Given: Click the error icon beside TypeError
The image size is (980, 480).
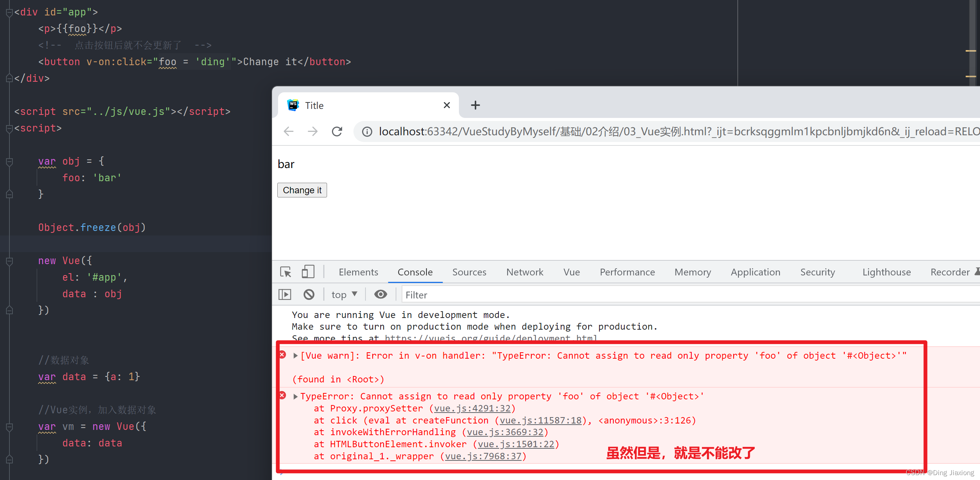Looking at the screenshot, I should pyautogui.click(x=282, y=395).
